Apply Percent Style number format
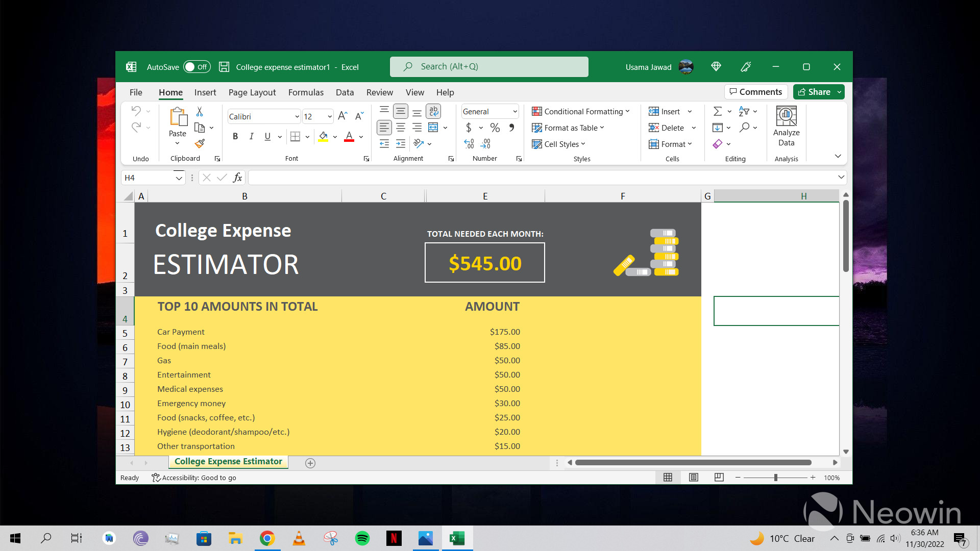Screen dimensions: 980x551 (494, 128)
